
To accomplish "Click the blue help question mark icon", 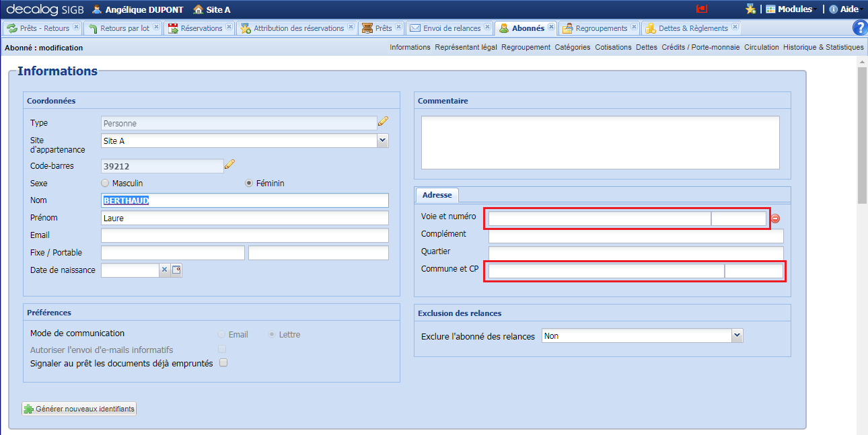I will [859, 28].
